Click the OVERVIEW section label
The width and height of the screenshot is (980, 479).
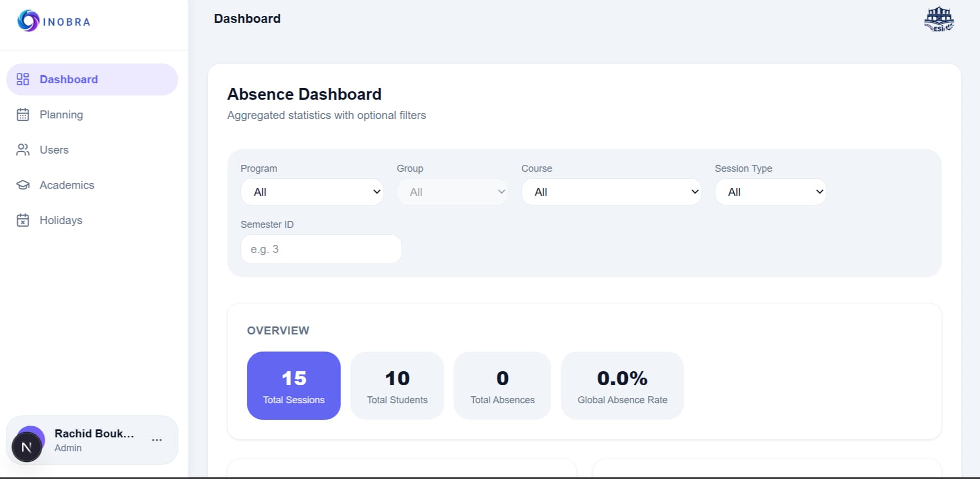(278, 331)
